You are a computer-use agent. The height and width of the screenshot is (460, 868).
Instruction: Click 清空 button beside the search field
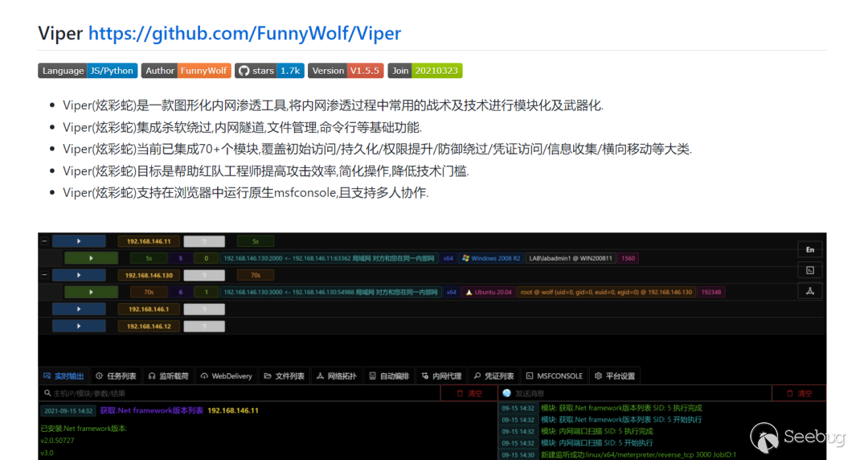(469, 393)
